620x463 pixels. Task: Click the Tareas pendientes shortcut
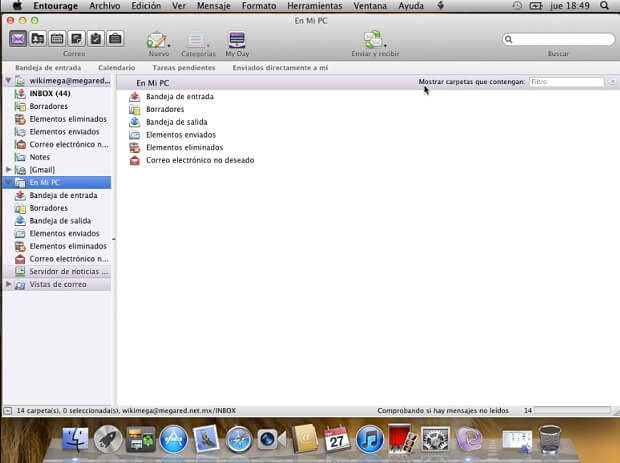(182, 67)
